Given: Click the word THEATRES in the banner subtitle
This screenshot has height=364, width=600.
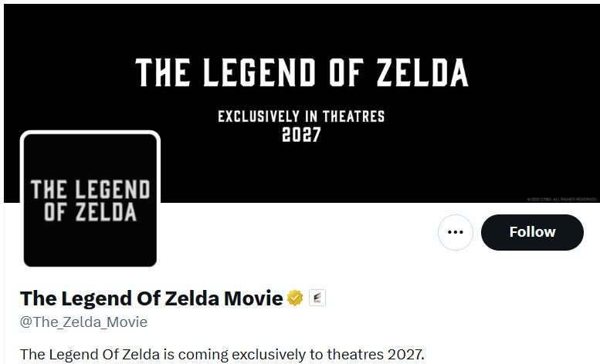Looking at the screenshot, I should (x=354, y=116).
